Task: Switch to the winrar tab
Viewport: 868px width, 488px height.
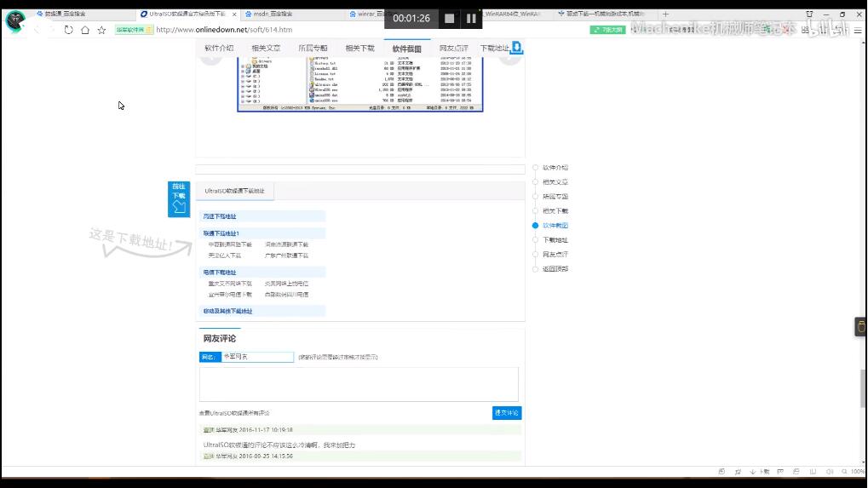Action: point(365,14)
